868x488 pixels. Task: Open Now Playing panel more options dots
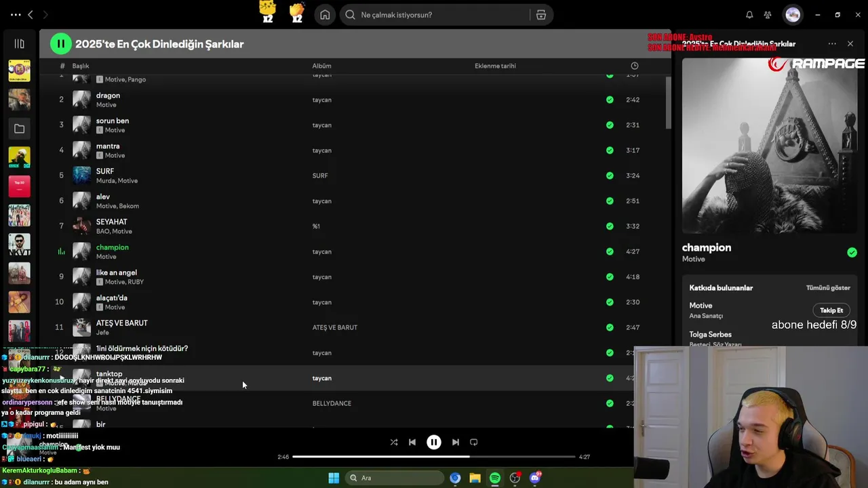[x=832, y=43]
